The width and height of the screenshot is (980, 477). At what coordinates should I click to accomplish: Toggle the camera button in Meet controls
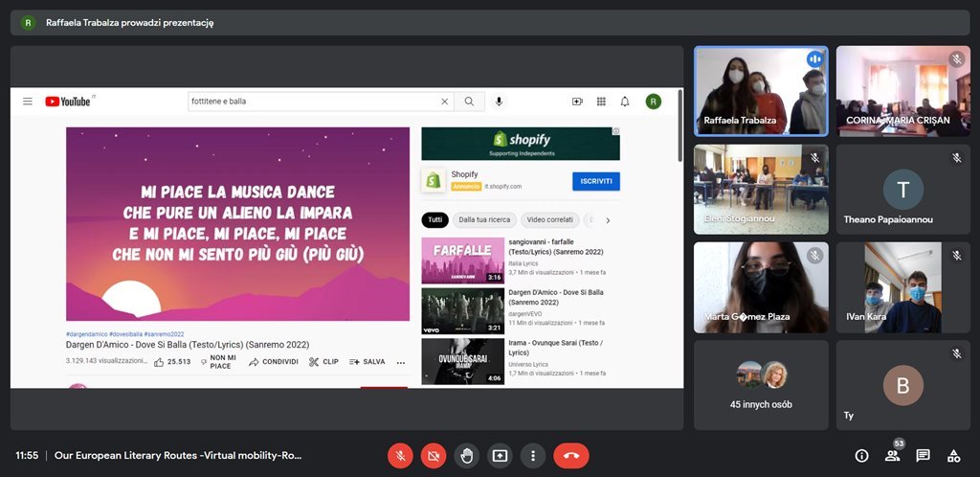click(434, 456)
